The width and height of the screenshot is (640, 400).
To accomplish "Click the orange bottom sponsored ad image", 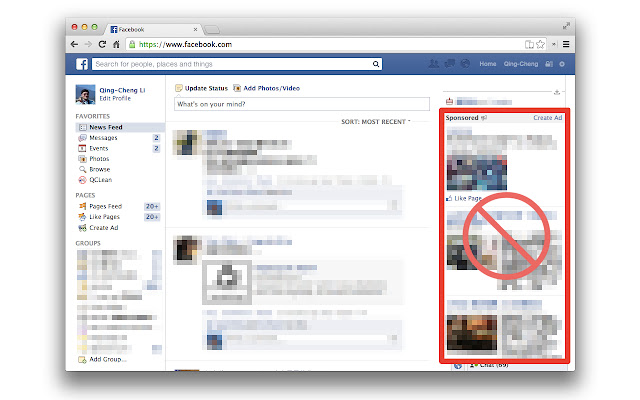I will [x=472, y=332].
